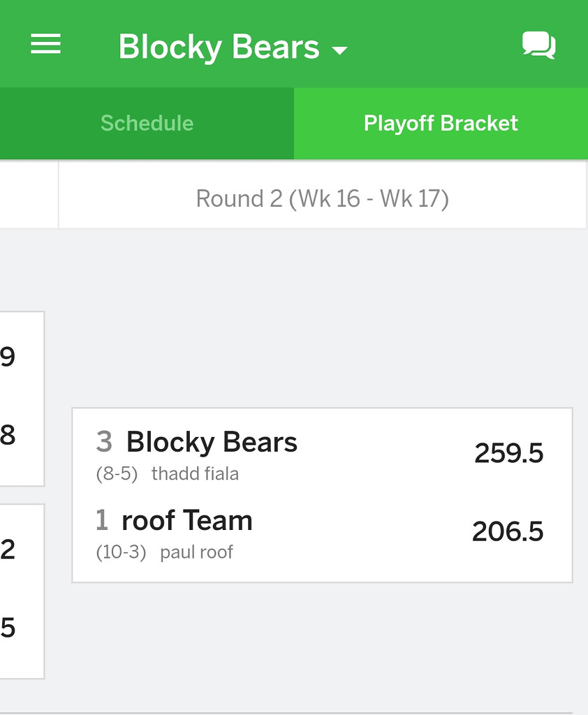Open the league chat bubbles icon
The height and width of the screenshot is (715, 588).
point(538,46)
